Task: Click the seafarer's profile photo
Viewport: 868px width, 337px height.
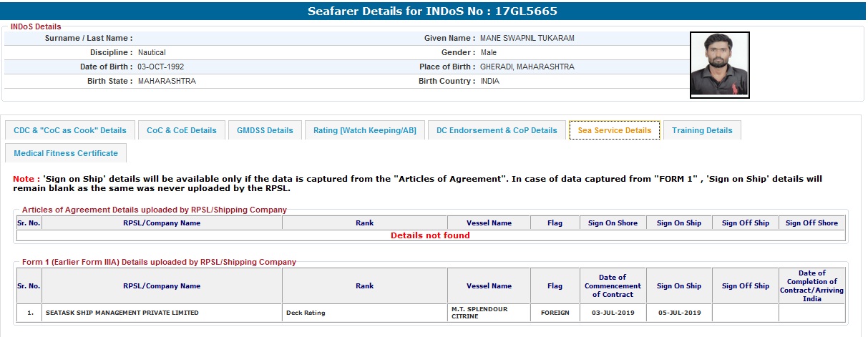Action: click(x=719, y=64)
